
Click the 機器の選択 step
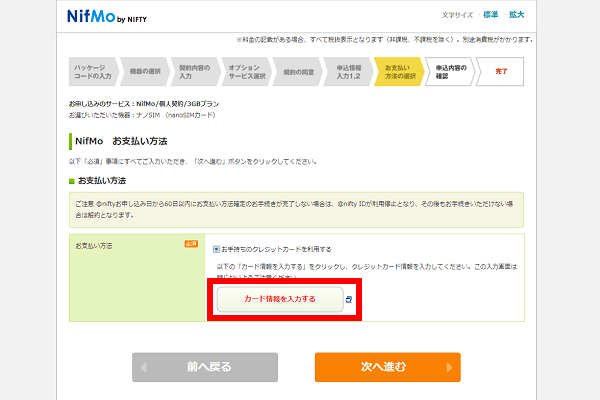coord(145,72)
